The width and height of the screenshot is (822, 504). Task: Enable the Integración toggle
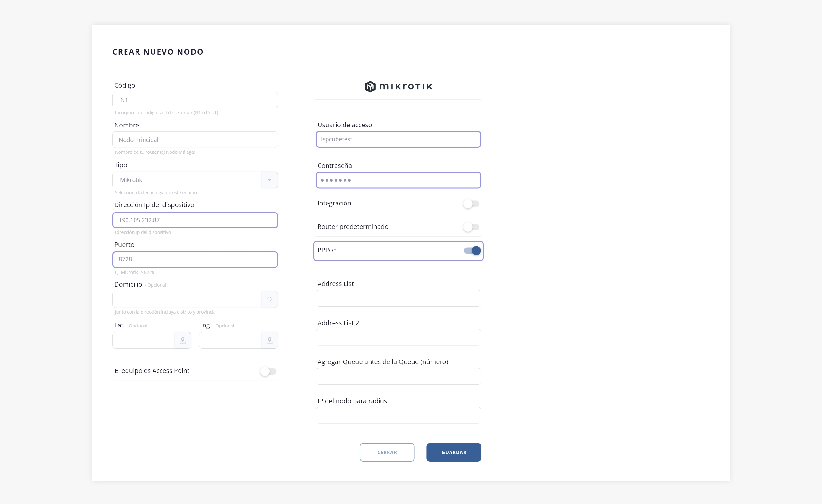[471, 204]
